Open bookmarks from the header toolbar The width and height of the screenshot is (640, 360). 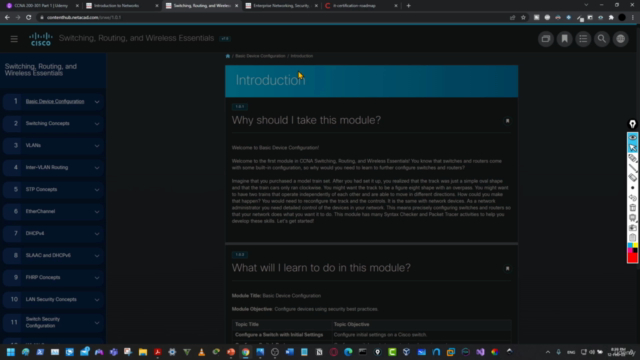564,39
